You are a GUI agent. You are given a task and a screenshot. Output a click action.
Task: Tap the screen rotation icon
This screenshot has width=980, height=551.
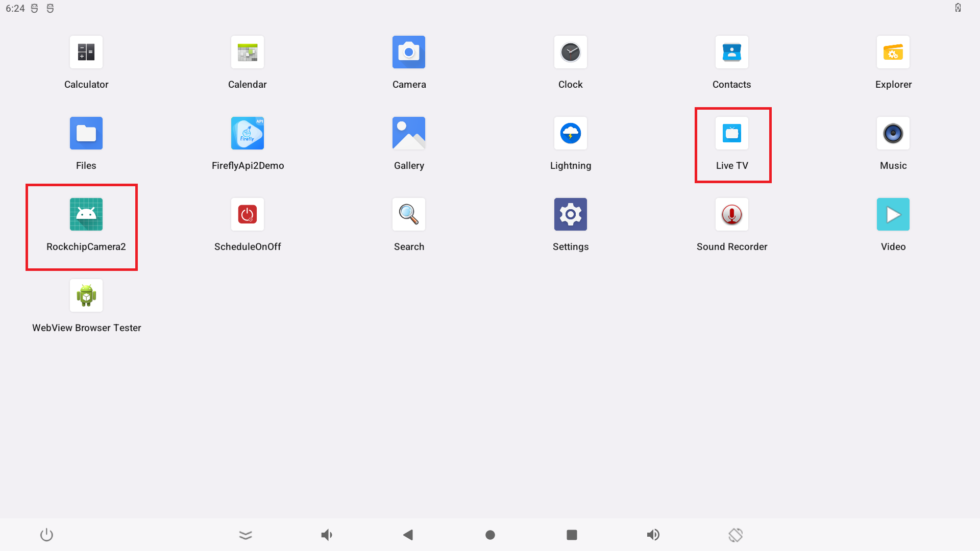click(x=736, y=535)
